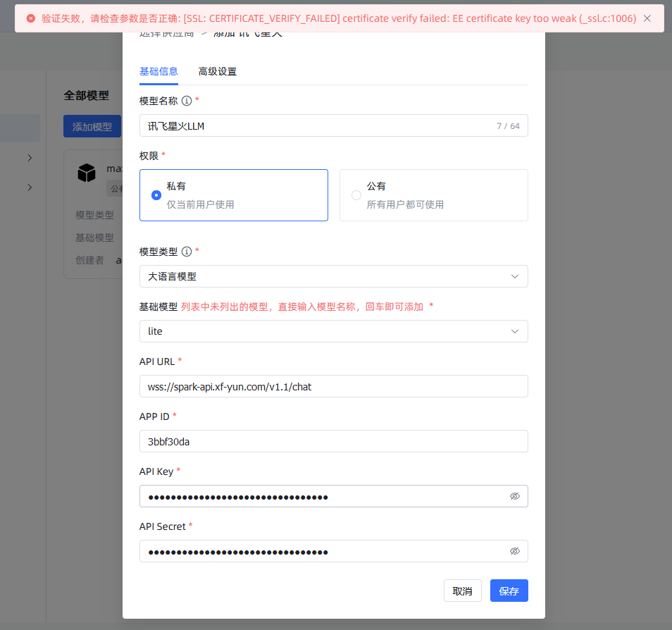This screenshot has width=672, height=630.
Task: Click the 全部模型 heading text
Action: click(x=86, y=96)
